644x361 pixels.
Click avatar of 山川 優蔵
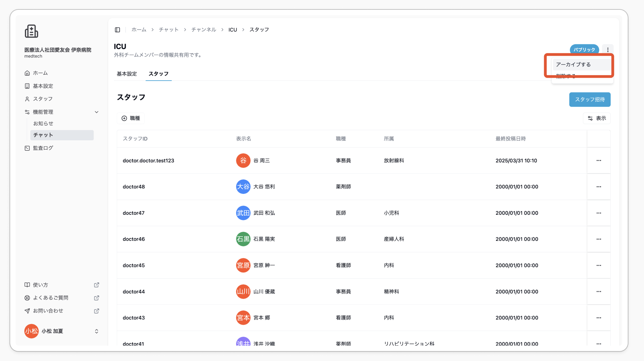243,291
